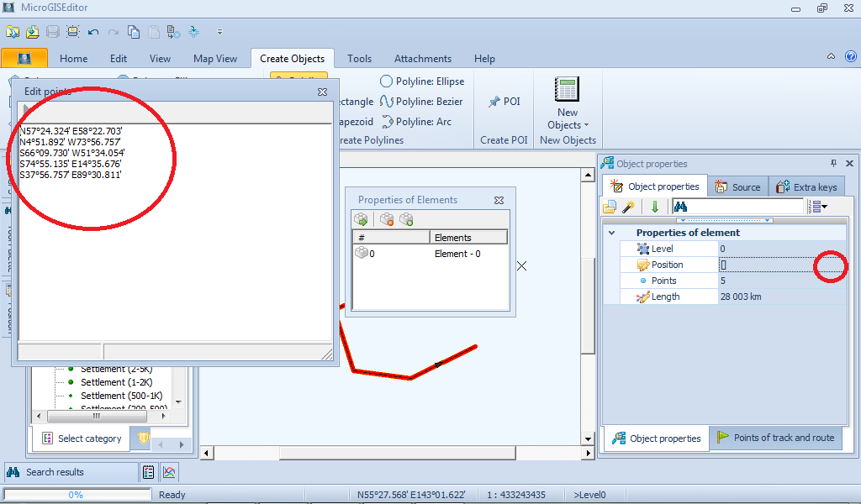Switch to the Extra keys tab
The image size is (861, 504).
tap(806, 186)
